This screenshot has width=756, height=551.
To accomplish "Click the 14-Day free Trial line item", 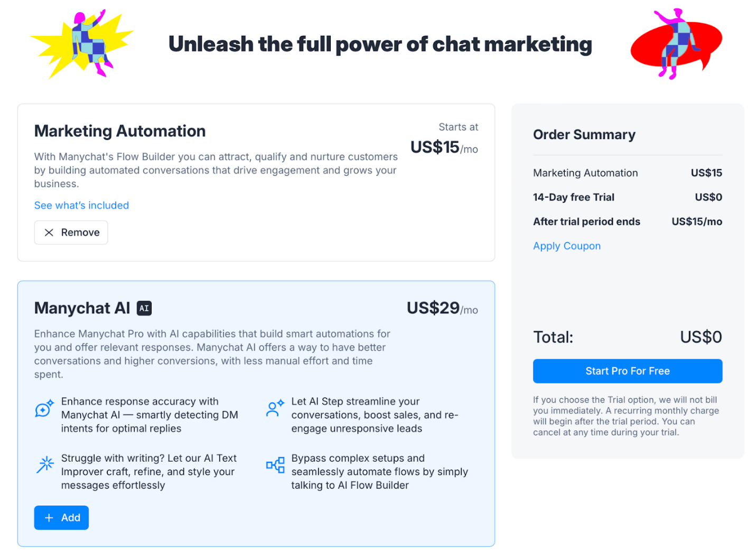I will 574,197.
